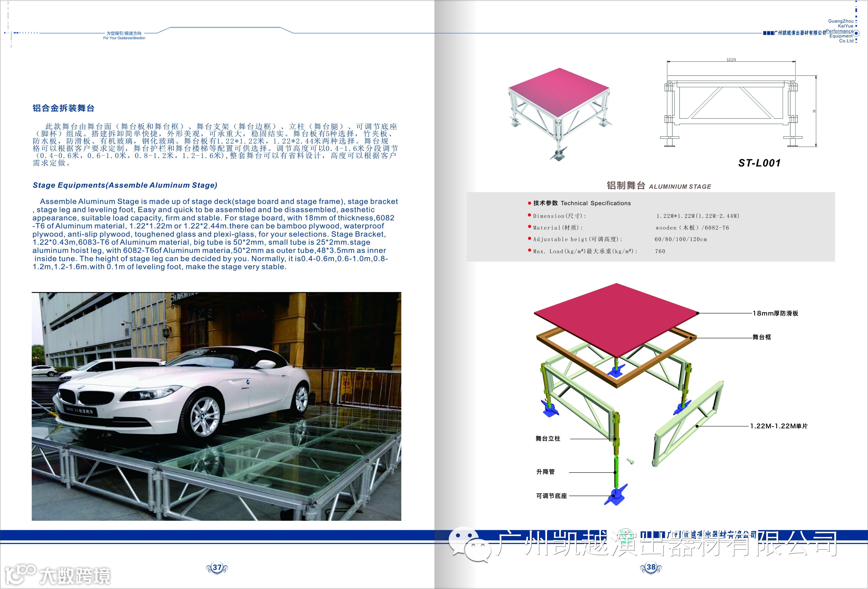Image resolution: width=868 pixels, height=589 pixels.
Task: Click the page 38 number badge
Action: (651, 567)
